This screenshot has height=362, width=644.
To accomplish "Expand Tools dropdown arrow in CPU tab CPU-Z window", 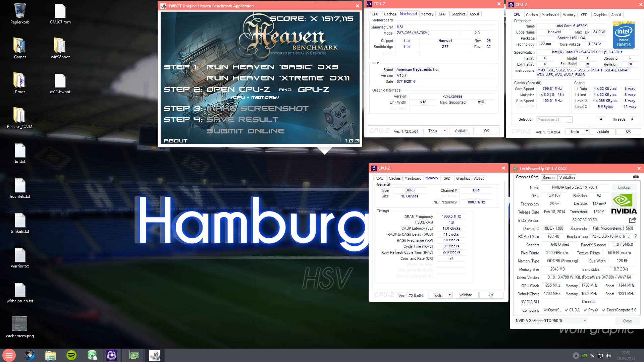I will [587, 131].
